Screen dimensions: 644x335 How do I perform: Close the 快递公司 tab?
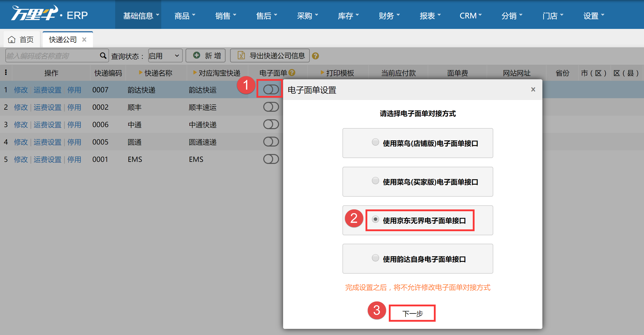84,40
